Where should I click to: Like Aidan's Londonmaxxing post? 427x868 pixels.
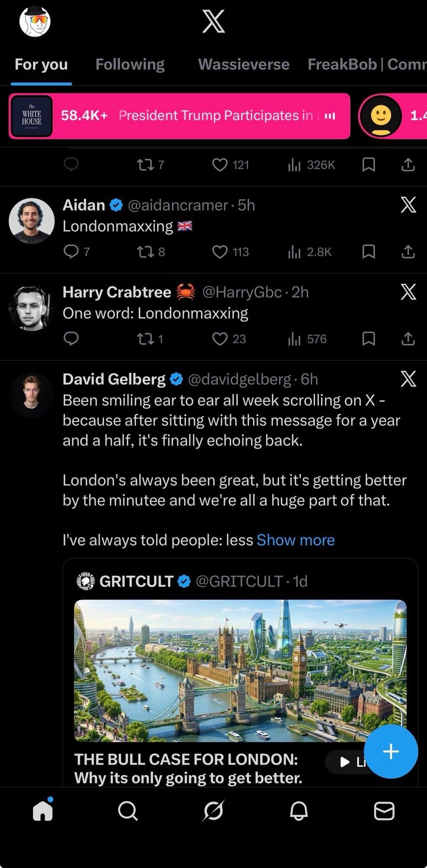[220, 252]
